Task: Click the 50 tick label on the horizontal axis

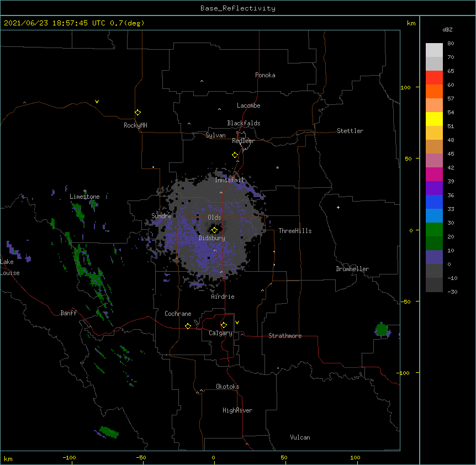Action: pos(284,457)
